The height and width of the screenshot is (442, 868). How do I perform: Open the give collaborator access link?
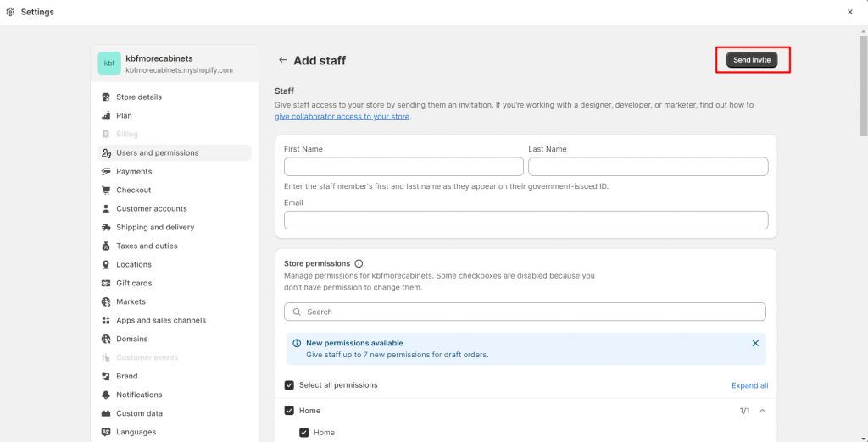click(x=342, y=117)
